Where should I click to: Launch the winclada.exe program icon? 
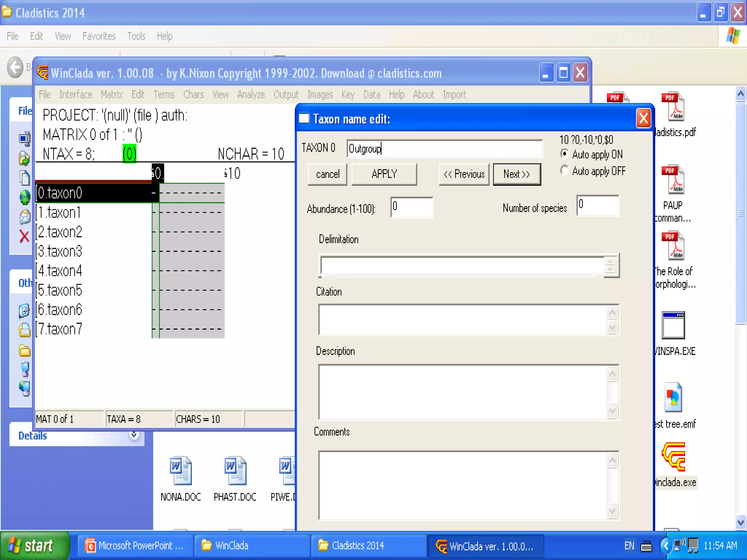coord(674,457)
